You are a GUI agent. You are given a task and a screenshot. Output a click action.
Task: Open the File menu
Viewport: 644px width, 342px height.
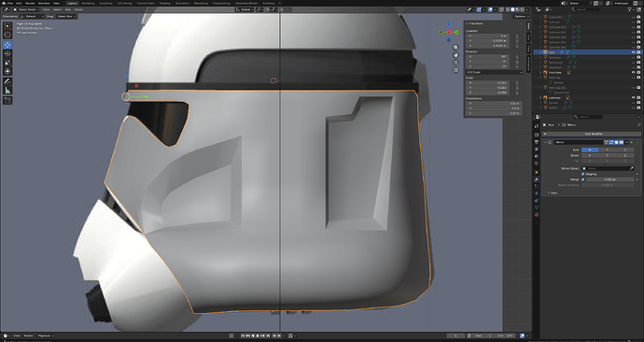[x=10, y=3]
